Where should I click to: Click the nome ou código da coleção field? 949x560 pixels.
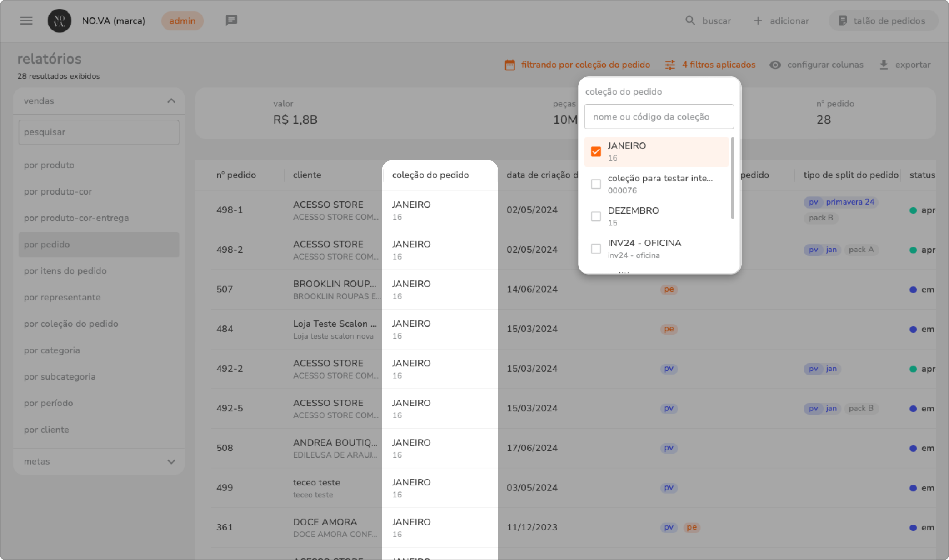[x=659, y=117]
